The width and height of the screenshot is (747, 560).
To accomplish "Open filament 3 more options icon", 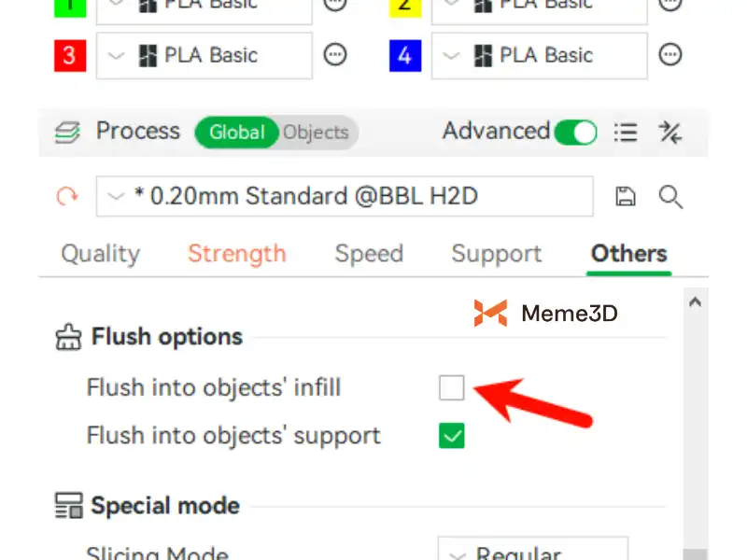I will (334, 55).
